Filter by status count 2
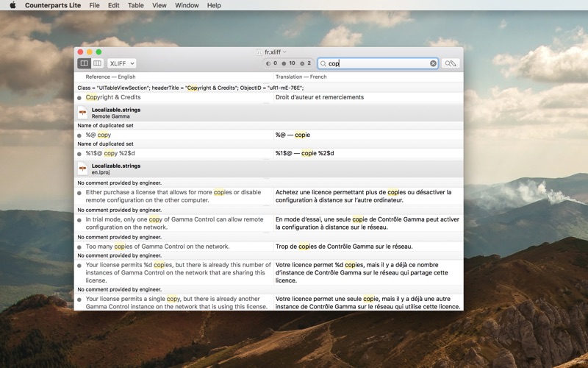588x368 pixels. coord(306,63)
